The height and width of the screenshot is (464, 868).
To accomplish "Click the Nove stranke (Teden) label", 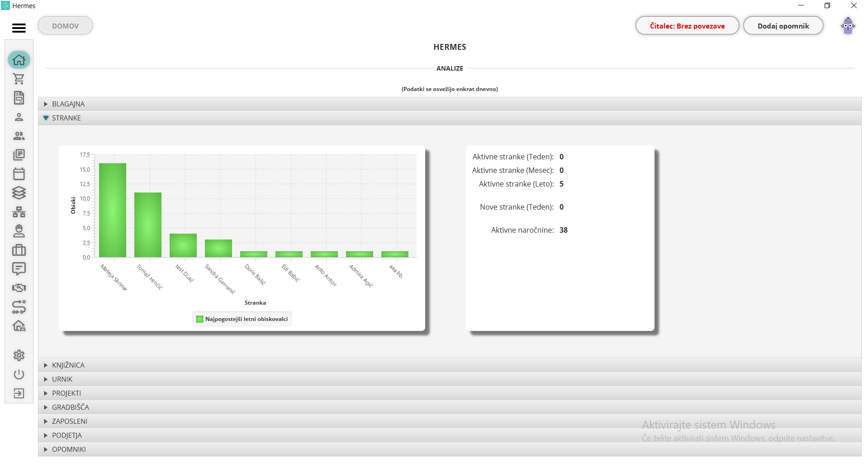I will click(517, 207).
